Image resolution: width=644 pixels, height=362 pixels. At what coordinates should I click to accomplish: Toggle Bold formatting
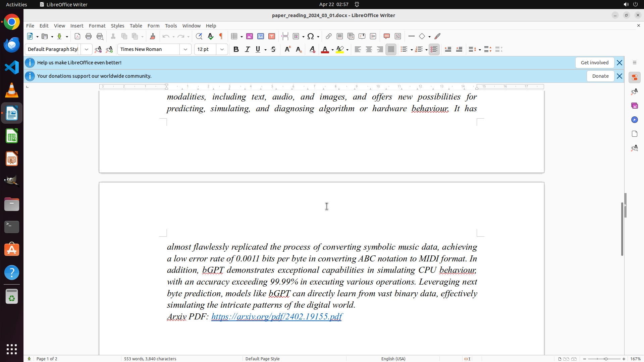point(236,49)
